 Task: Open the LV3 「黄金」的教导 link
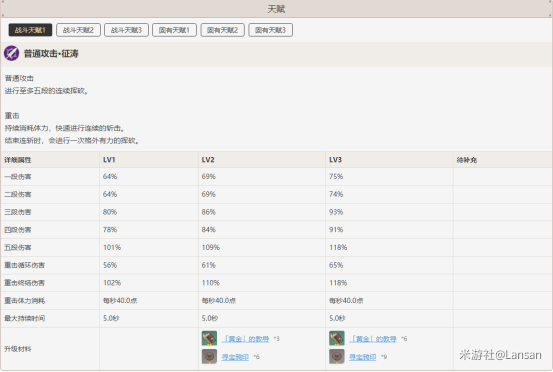tap(373, 339)
